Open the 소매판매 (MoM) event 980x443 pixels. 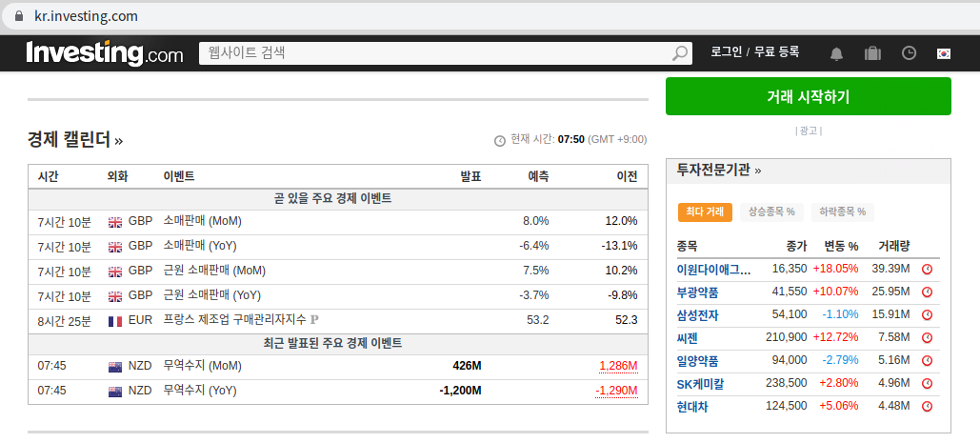click(x=202, y=221)
